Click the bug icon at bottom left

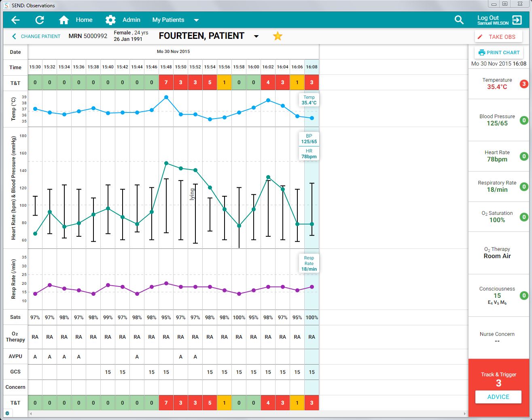(7, 414)
